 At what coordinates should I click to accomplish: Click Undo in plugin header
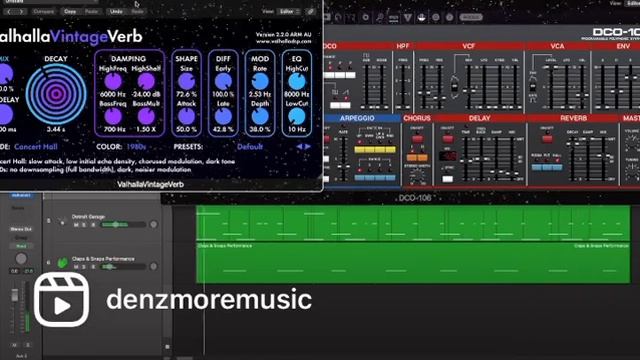tap(116, 11)
